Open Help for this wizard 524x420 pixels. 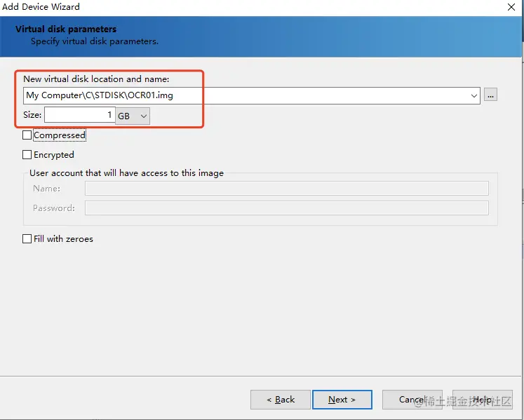482,400
